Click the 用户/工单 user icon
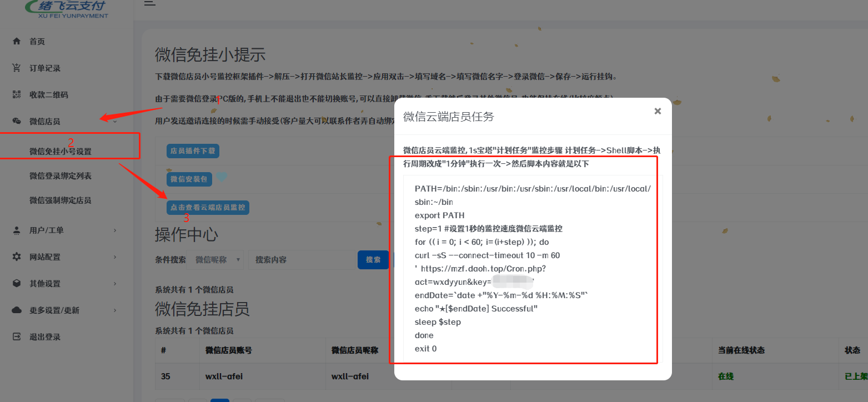The image size is (868, 402). pos(17,230)
